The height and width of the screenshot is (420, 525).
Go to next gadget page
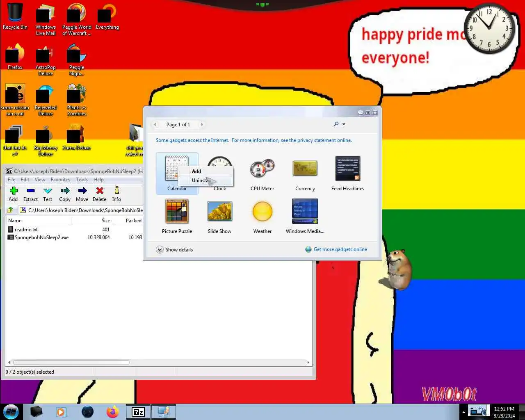(x=202, y=124)
